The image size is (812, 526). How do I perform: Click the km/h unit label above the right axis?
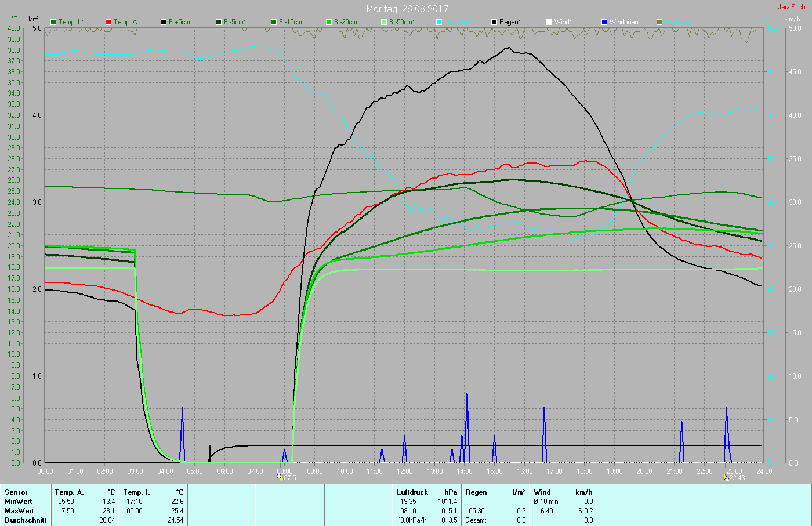(x=793, y=19)
